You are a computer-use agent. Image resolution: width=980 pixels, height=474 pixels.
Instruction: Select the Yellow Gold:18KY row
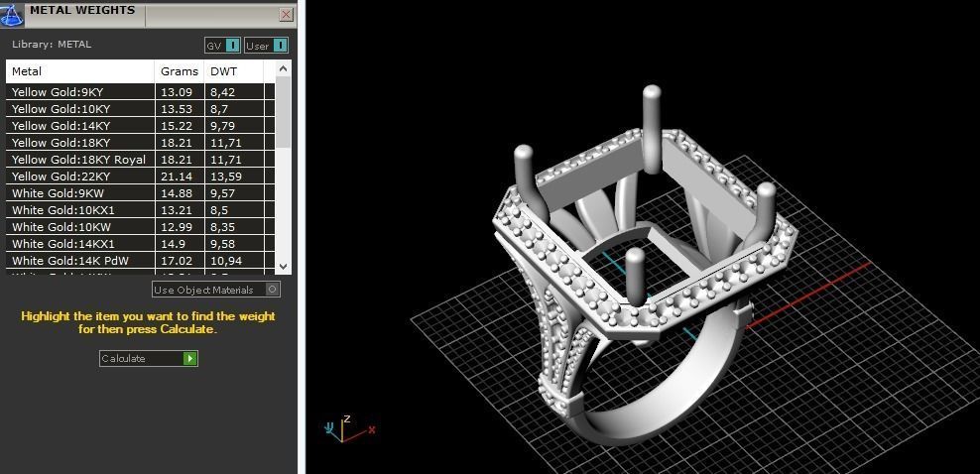[140, 143]
